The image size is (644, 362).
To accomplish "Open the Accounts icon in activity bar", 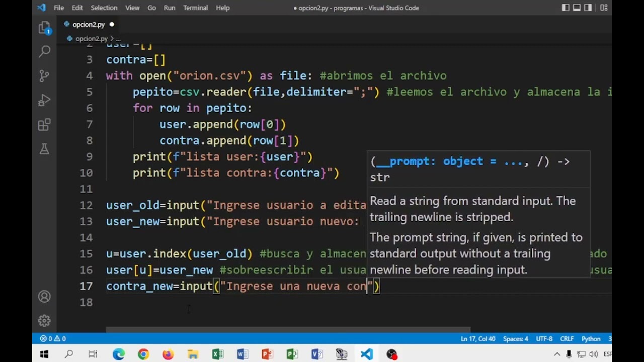I will pos(45,297).
